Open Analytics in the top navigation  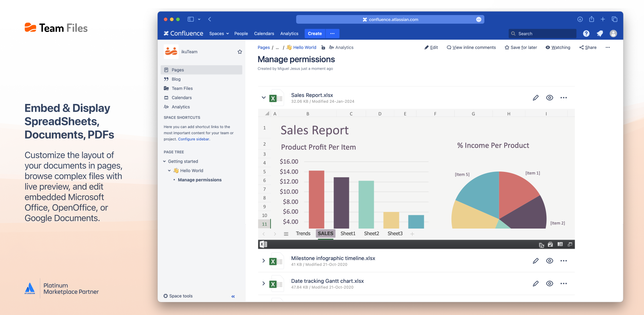[289, 34]
